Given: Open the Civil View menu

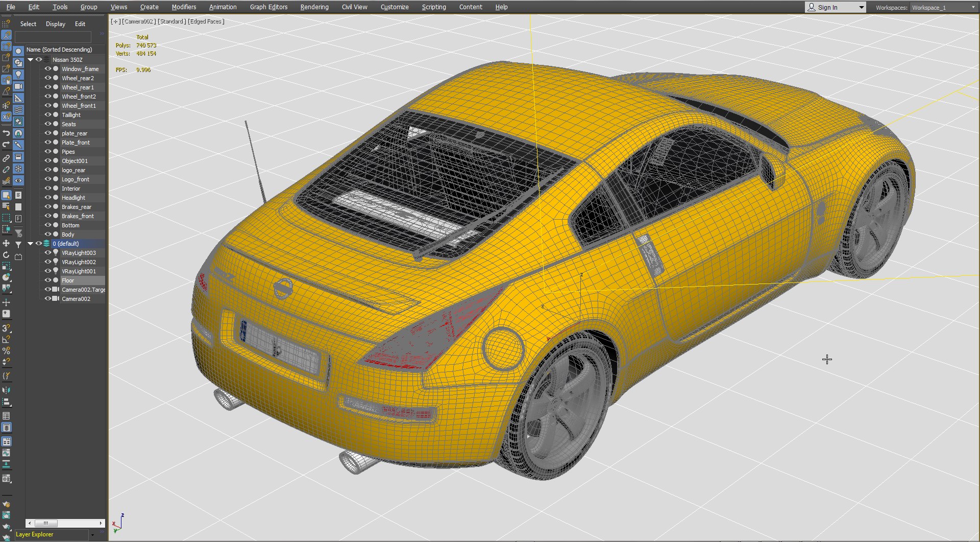Looking at the screenshot, I should 355,7.
